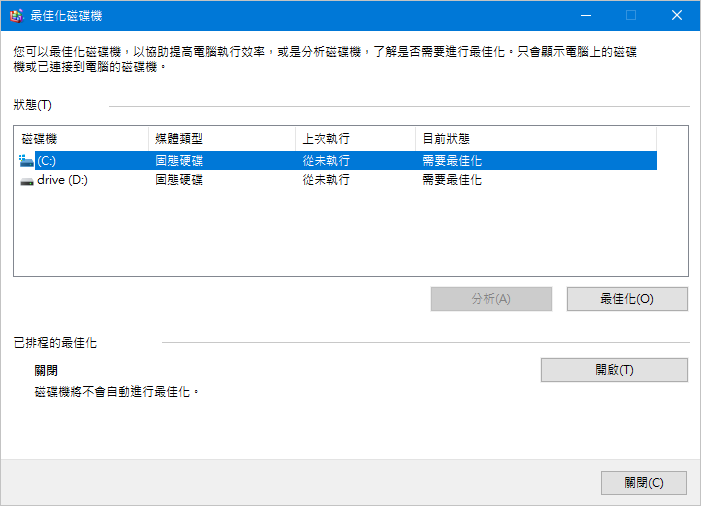Sort by 上次執行 column header
The image size is (701, 506).
tap(355, 139)
